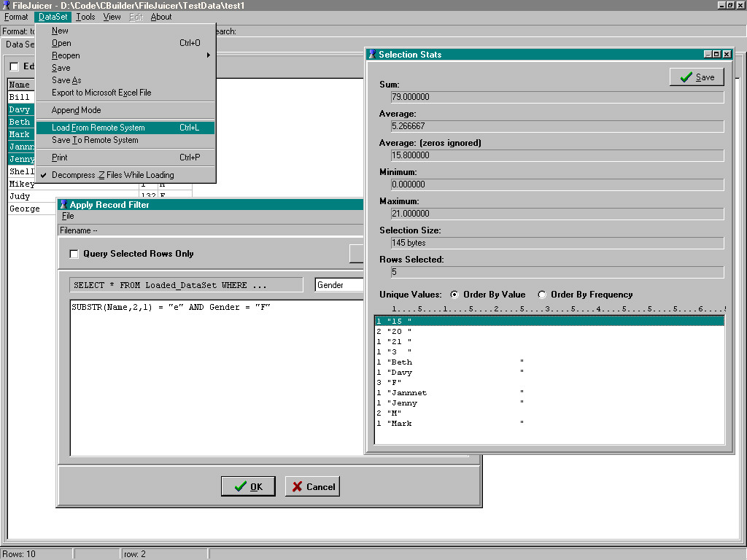Select unique value row "Davy" in stats

(x=550, y=373)
